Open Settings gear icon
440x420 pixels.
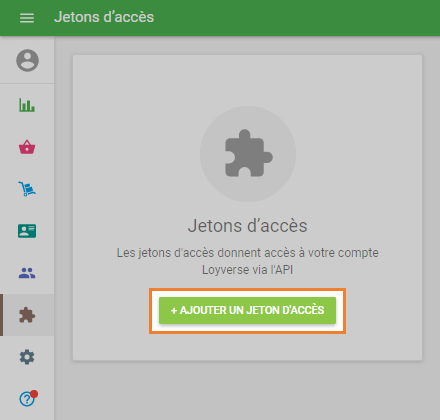point(27,357)
